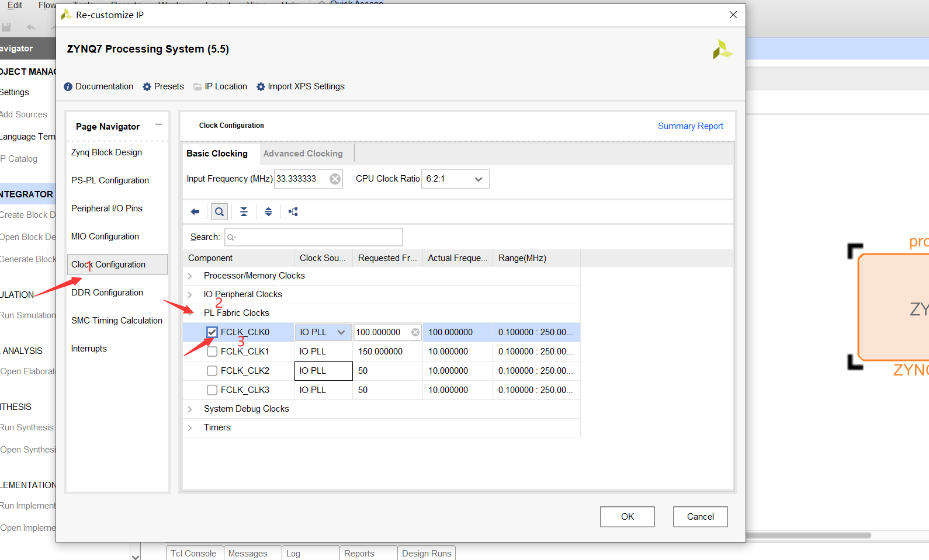Click the Actual Frequency column header

coord(457,258)
